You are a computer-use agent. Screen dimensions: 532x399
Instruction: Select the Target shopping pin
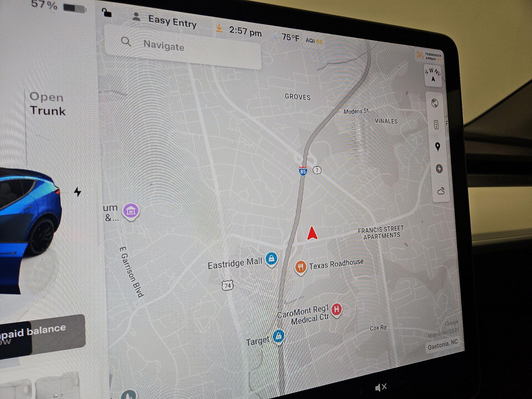click(x=278, y=337)
